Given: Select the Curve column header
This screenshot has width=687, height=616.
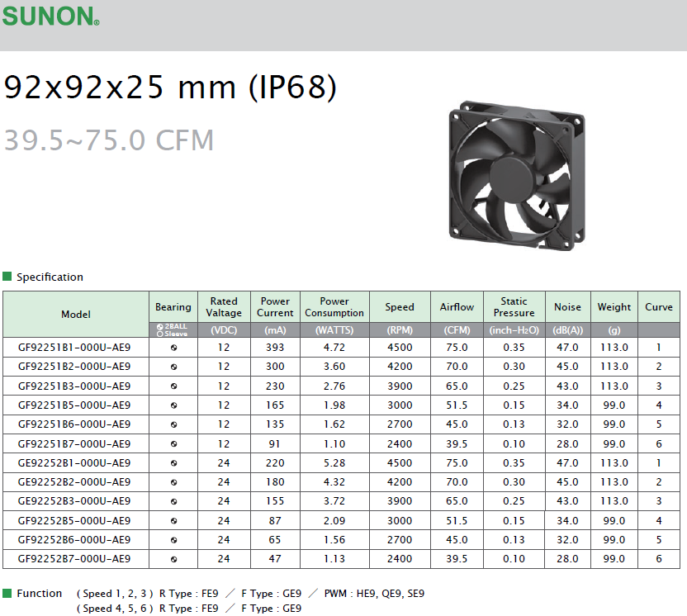Looking at the screenshot, I should click(659, 306).
